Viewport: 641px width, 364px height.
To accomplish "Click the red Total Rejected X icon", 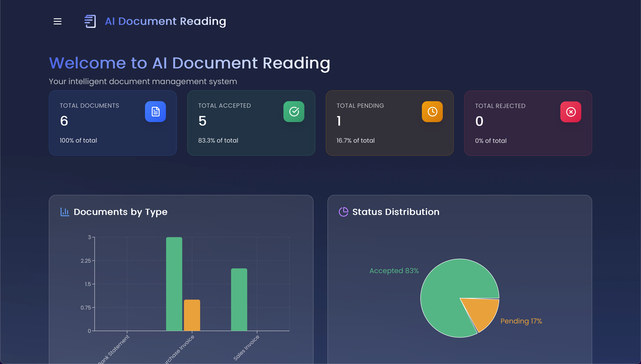I will point(571,112).
